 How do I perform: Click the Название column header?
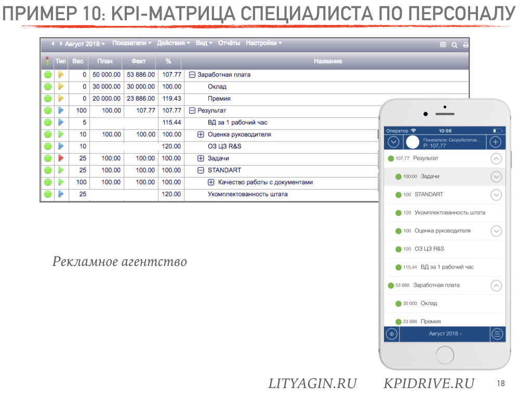pyautogui.click(x=328, y=61)
